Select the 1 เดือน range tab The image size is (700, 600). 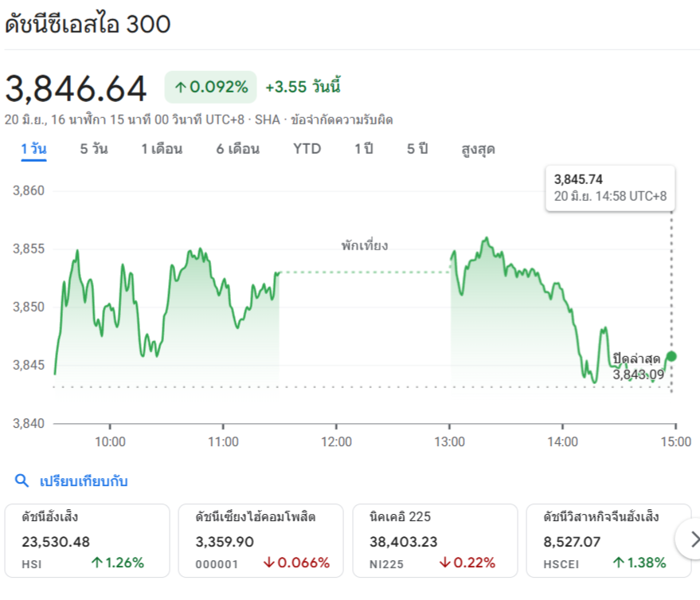pos(162,149)
